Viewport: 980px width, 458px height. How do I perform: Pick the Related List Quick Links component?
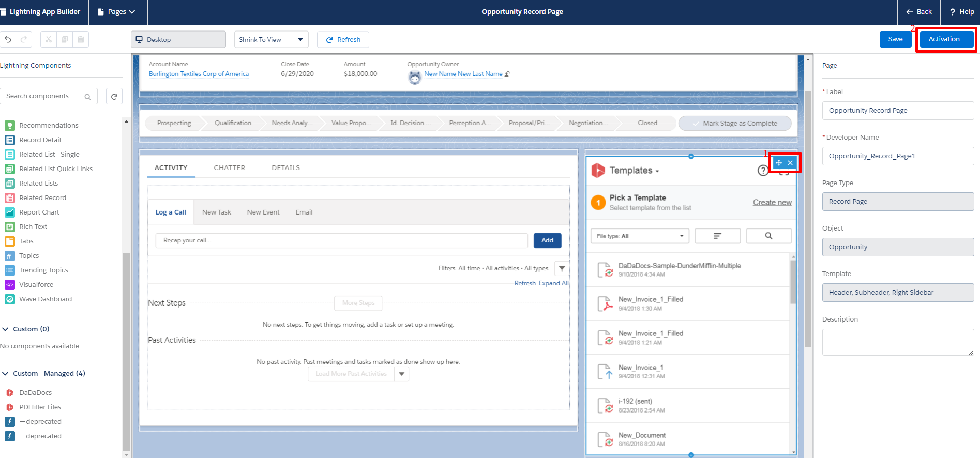coord(56,169)
